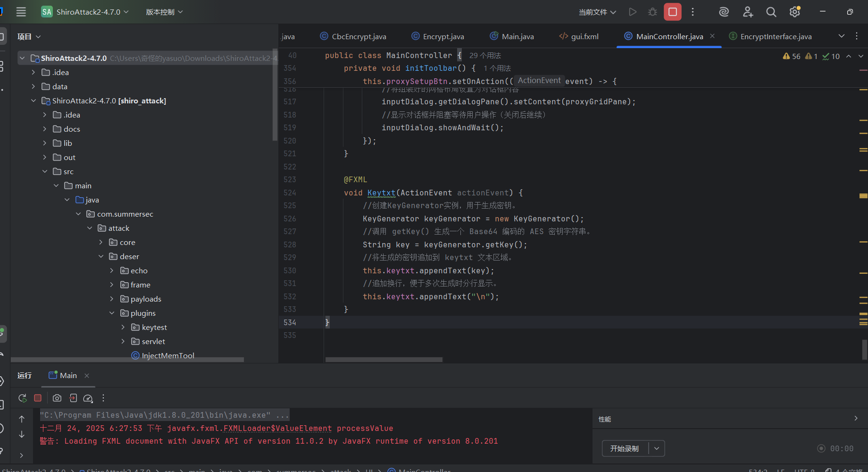Switch to the Encrypt.java tab
This screenshot has height=472, width=868.
443,36
